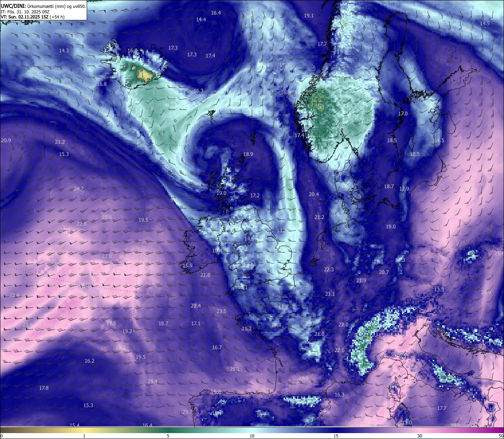This screenshot has width=504, height=439.
Task: Click the 10 label on the color scale
Action: point(252,436)
